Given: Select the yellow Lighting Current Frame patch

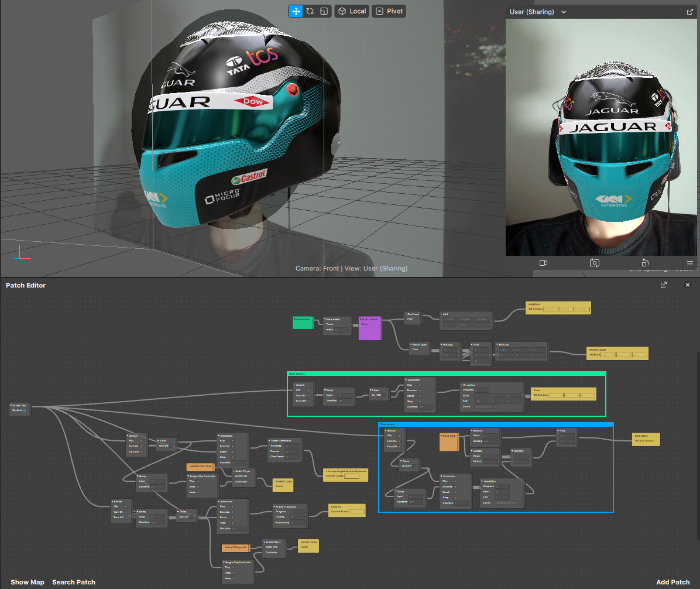Looking at the screenshot, I should 347,511.
